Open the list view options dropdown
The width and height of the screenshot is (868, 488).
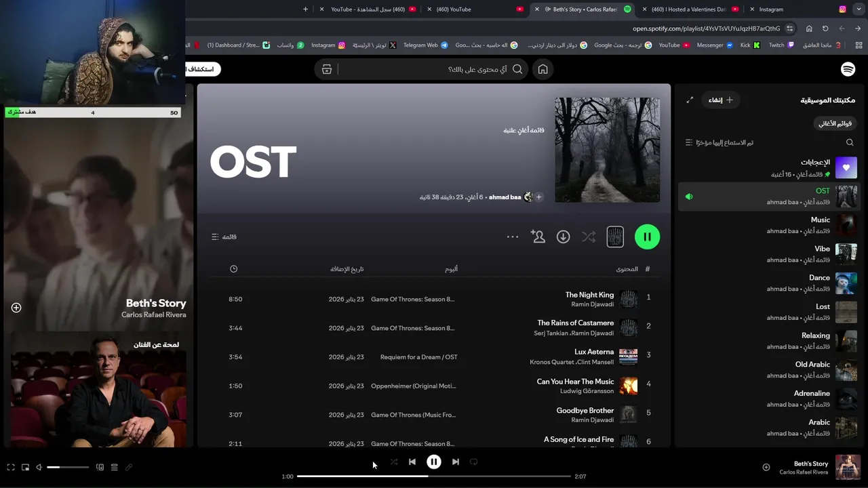[224, 237]
